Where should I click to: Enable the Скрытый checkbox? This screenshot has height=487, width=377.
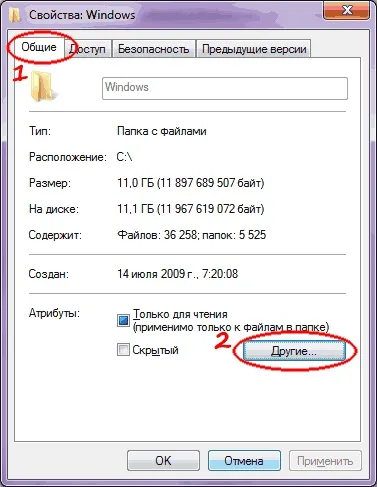pos(123,350)
